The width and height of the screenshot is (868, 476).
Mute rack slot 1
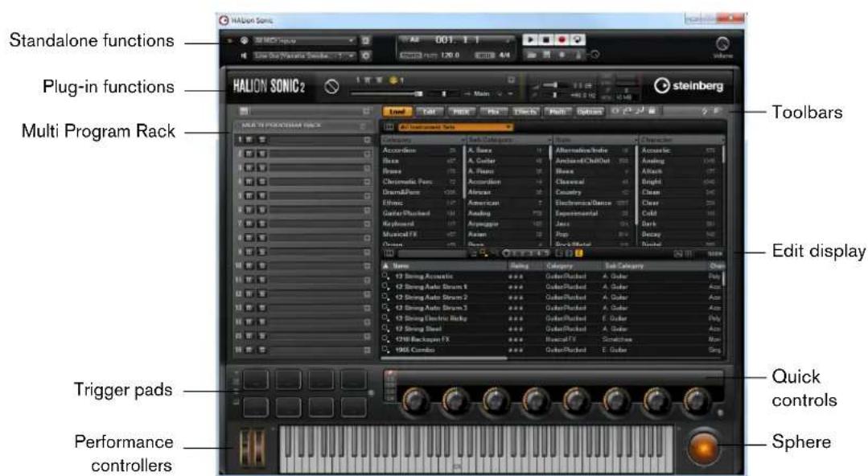(249, 140)
